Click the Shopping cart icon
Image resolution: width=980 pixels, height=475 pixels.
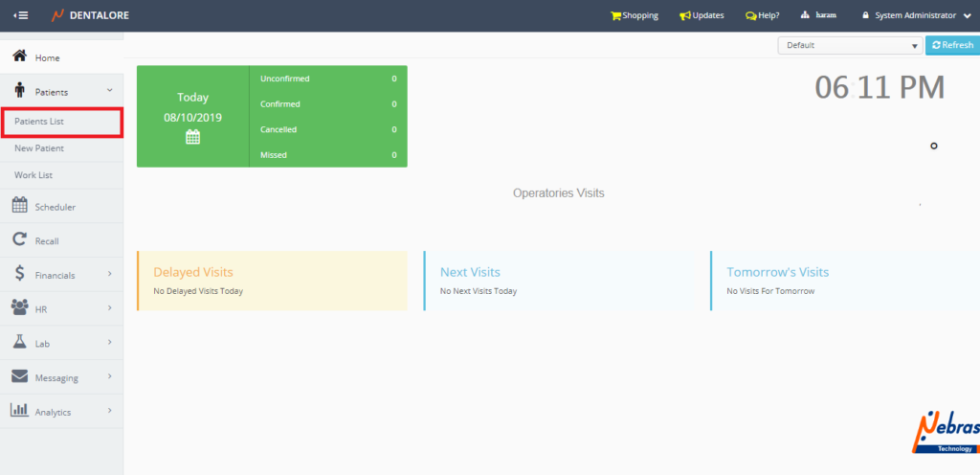(x=615, y=15)
